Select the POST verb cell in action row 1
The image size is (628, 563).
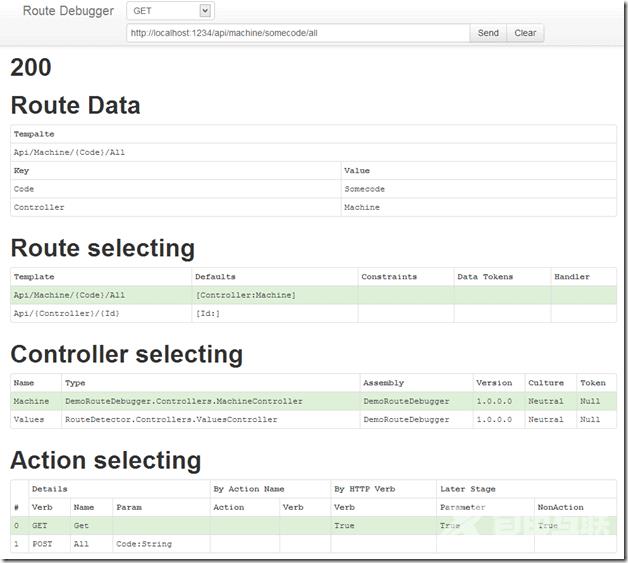(x=42, y=544)
